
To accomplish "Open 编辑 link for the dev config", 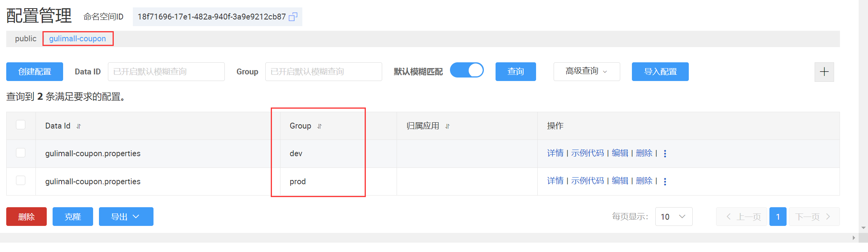I will [x=619, y=153].
